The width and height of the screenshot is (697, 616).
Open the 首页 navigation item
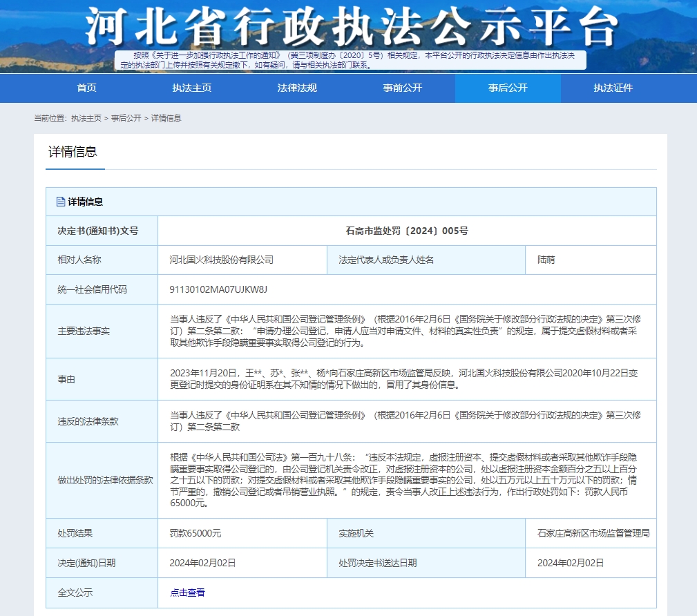coord(86,88)
